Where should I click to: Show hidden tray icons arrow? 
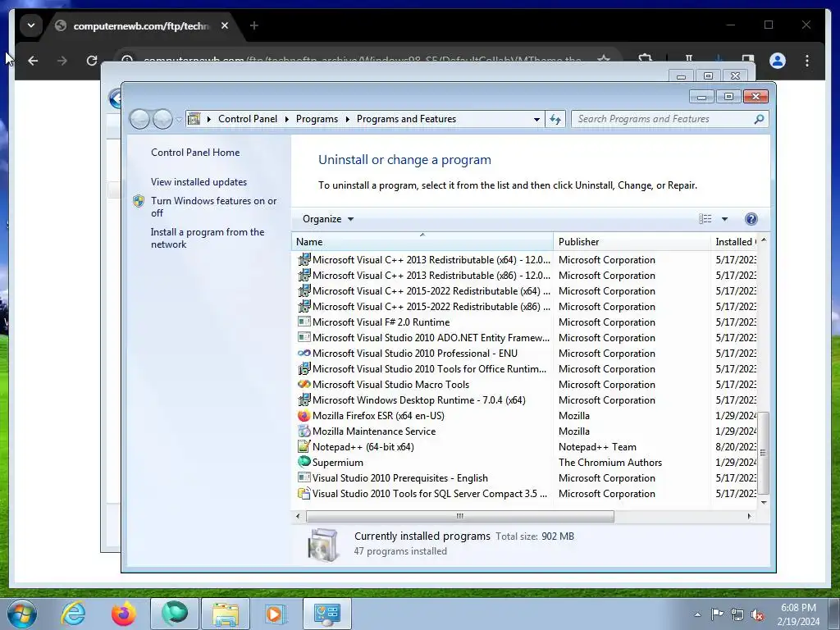(x=697, y=614)
